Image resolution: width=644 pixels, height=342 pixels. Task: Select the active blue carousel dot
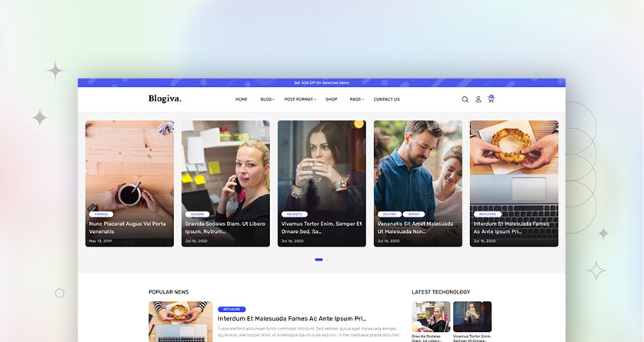pos(319,260)
